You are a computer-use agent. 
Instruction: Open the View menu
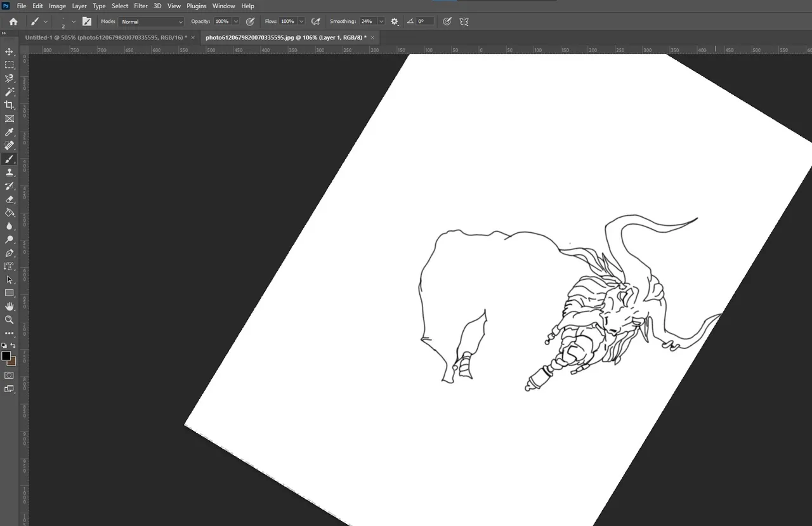174,6
